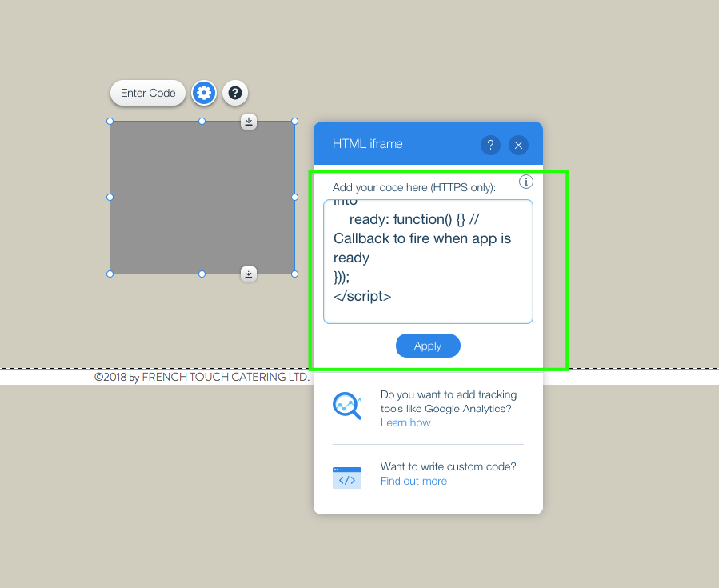This screenshot has width=719, height=588.
Task: Click the bottom stretch arrow on gray element
Action: [x=249, y=274]
